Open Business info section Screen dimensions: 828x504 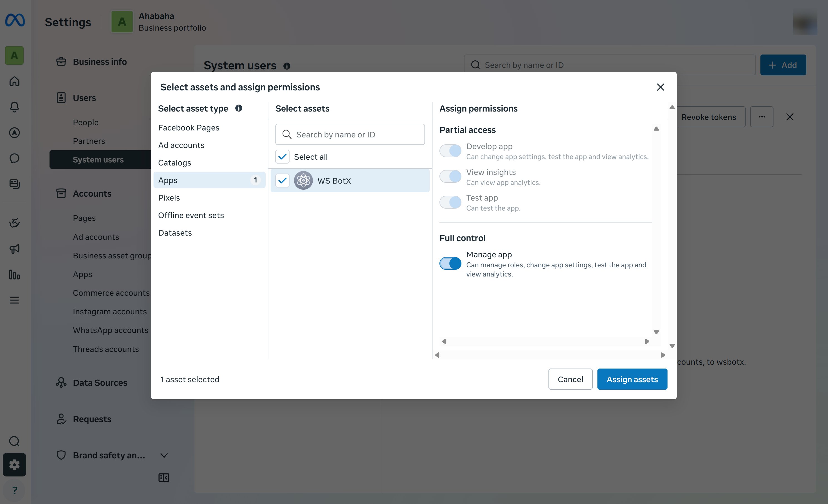pyautogui.click(x=100, y=62)
